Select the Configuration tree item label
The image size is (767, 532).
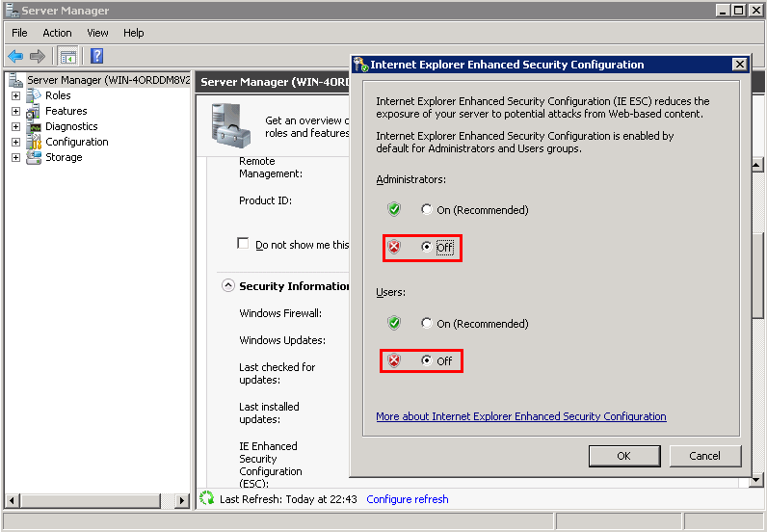pyautogui.click(x=77, y=142)
